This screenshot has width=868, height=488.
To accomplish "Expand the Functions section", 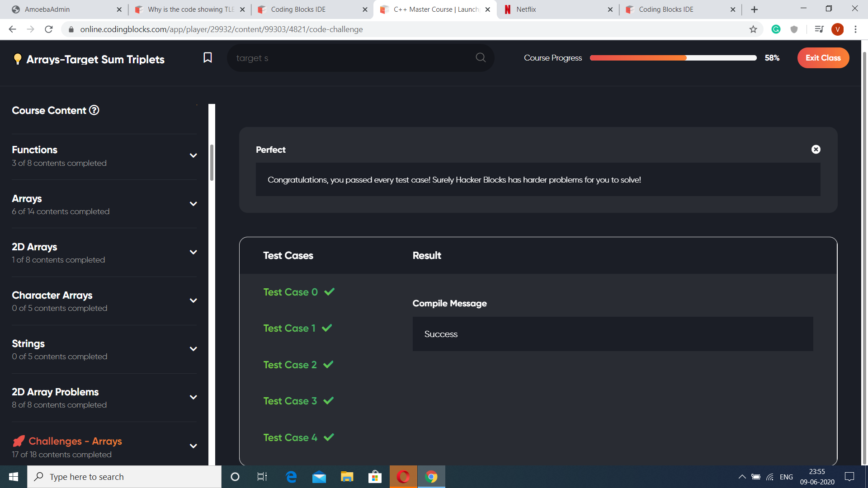I will pyautogui.click(x=193, y=156).
